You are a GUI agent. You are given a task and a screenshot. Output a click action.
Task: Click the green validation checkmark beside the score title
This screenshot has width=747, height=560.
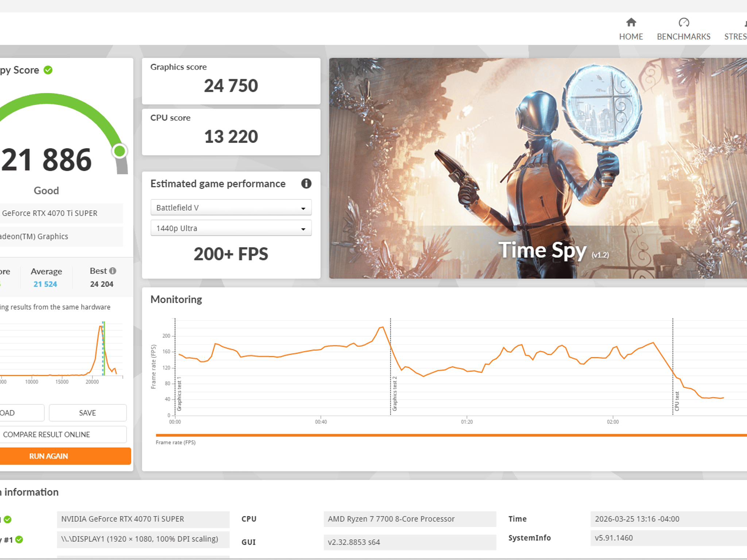click(48, 70)
